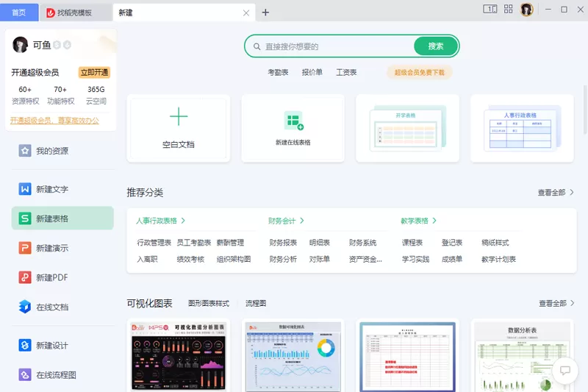Click the New Text W icon
Viewport: 588px width, 392px height.
25,189
